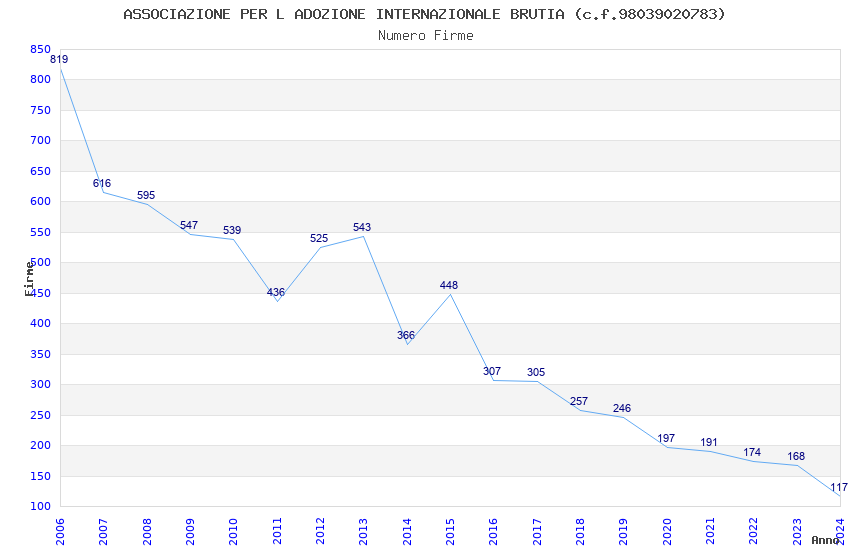Click the x-axis year 2006

[60, 531]
